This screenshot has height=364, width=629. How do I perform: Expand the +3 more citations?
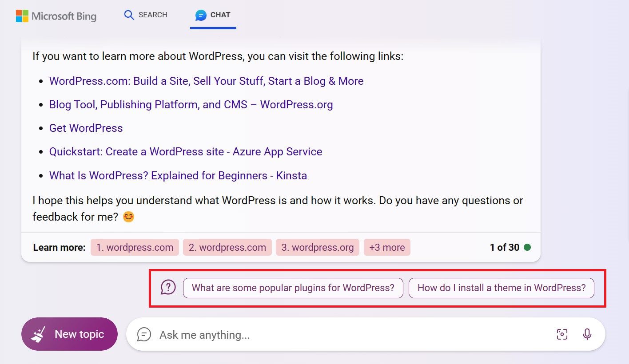click(387, 247)
